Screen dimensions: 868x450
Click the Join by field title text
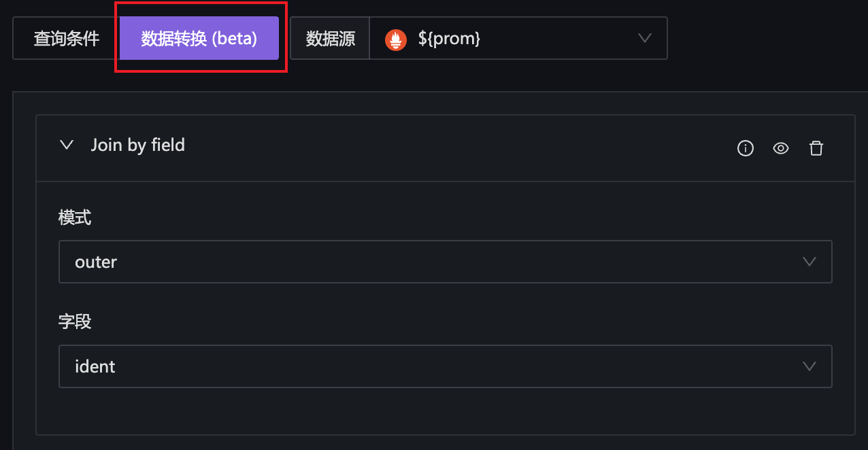click(x=138, y=145)
